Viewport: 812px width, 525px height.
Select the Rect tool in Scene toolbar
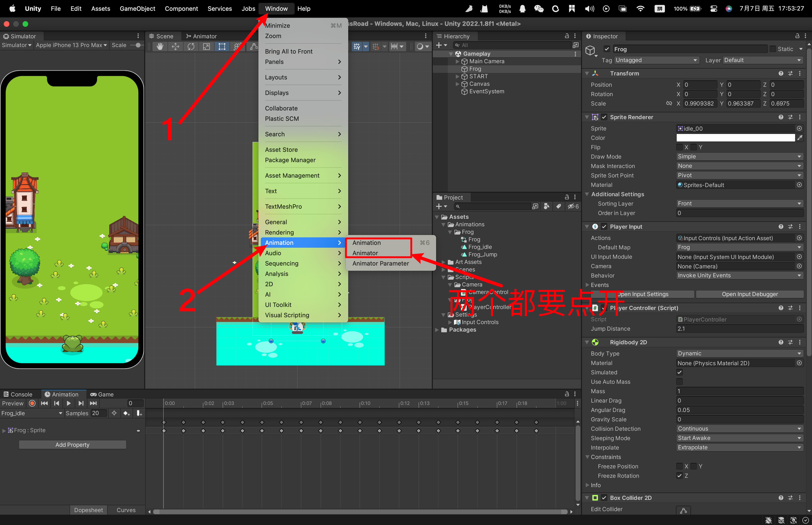click(222, 46)
